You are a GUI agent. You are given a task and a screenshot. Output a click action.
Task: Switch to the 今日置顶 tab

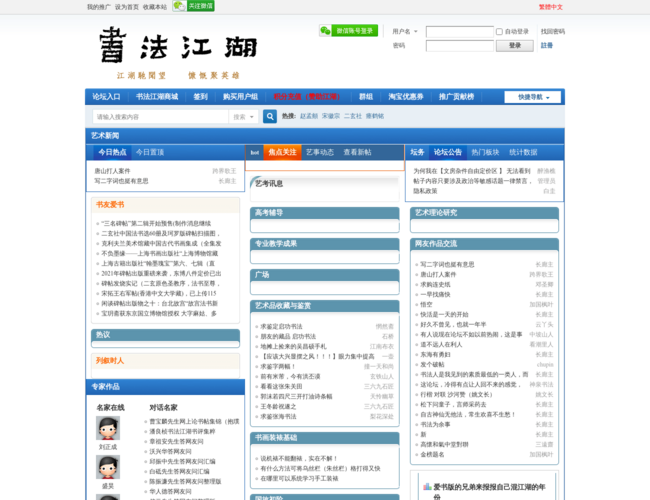click(150, 152)
